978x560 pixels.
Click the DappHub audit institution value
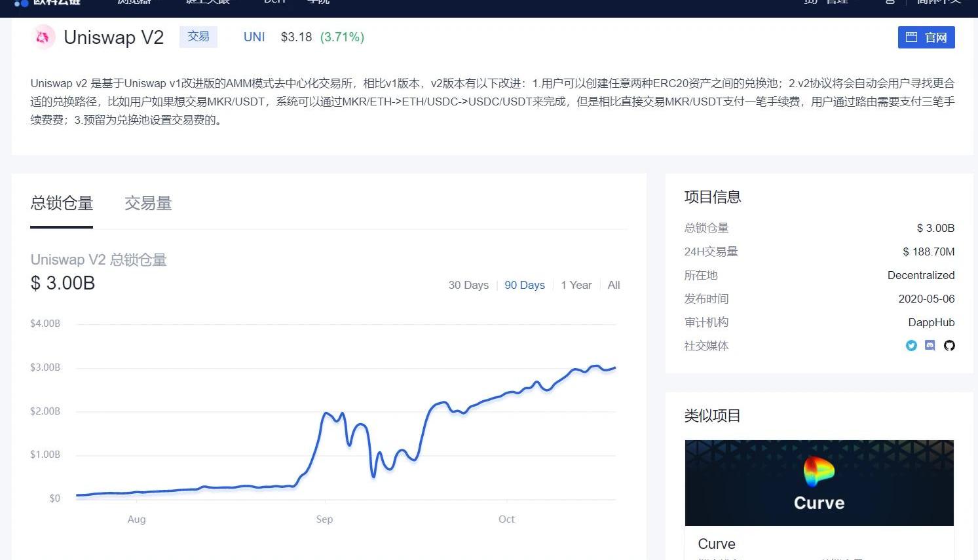pyautogui.click(x=931, y=322)
